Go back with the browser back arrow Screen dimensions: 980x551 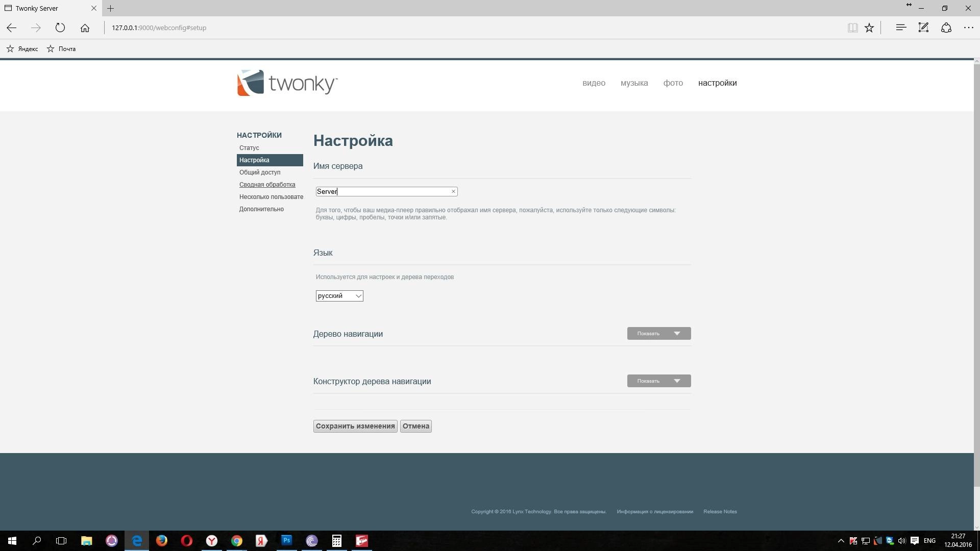(11, 28)
